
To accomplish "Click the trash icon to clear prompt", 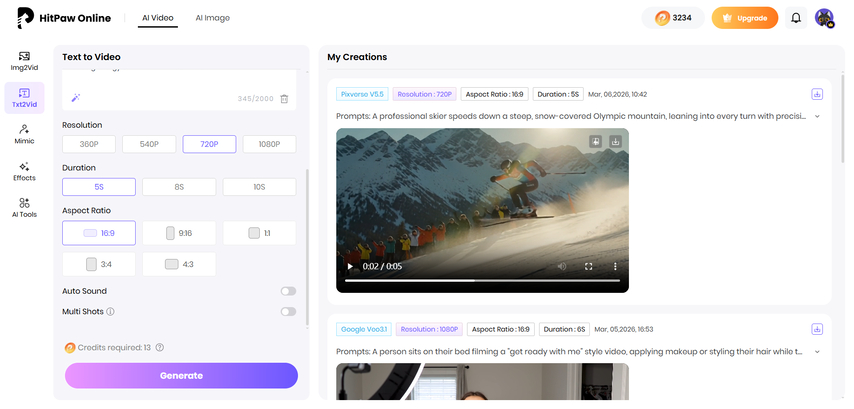I will coord(284,99).
